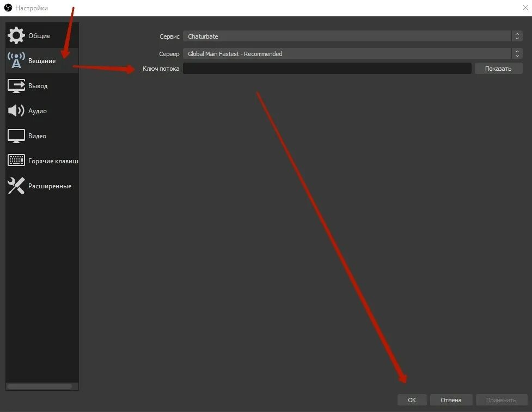Click the Сервер label text
The height and width of the screenshot is (412, 532).
[x=169, y=54]
